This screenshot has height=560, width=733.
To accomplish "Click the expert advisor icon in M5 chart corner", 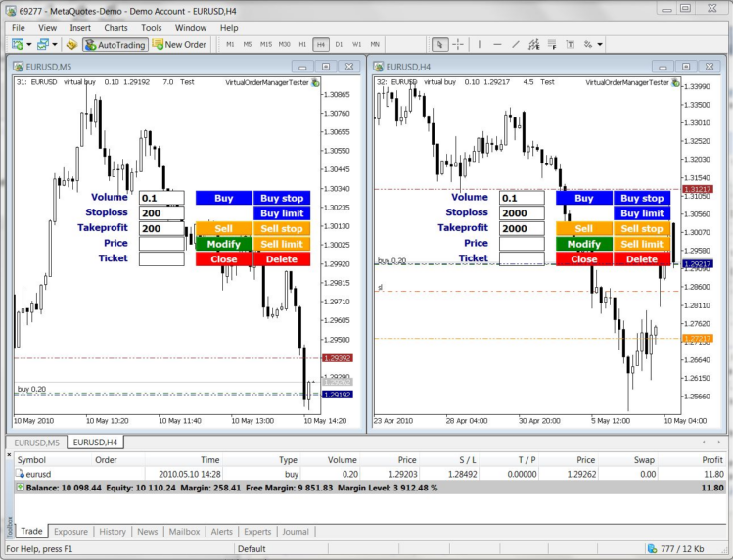I will pyautogui.click(x=315, y=83).
